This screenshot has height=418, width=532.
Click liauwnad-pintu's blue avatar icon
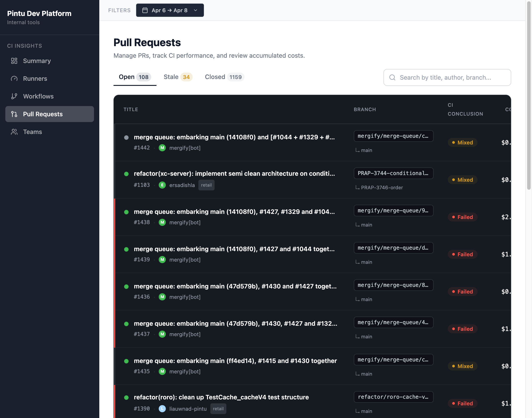(162, 409)
